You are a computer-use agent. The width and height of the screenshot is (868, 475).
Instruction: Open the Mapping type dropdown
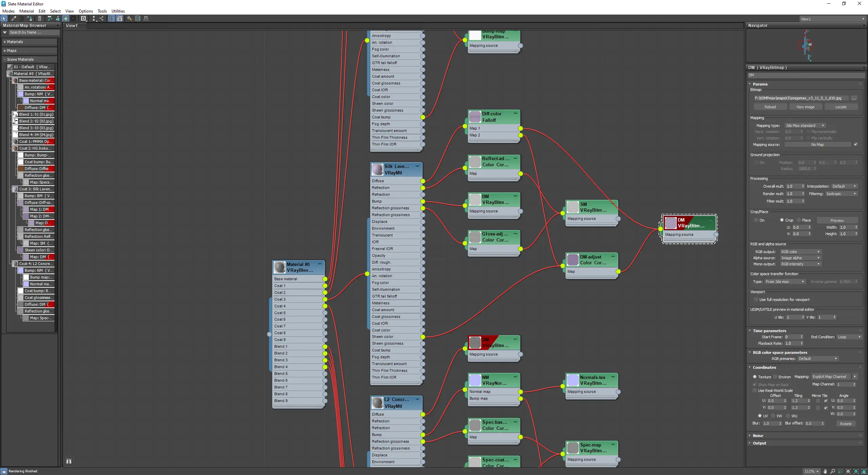(805, 126)
